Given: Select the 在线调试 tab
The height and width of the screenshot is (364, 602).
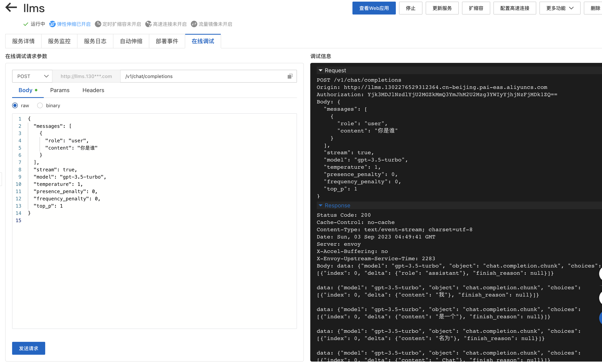Looking at the screenshot, I should point(203,41).
